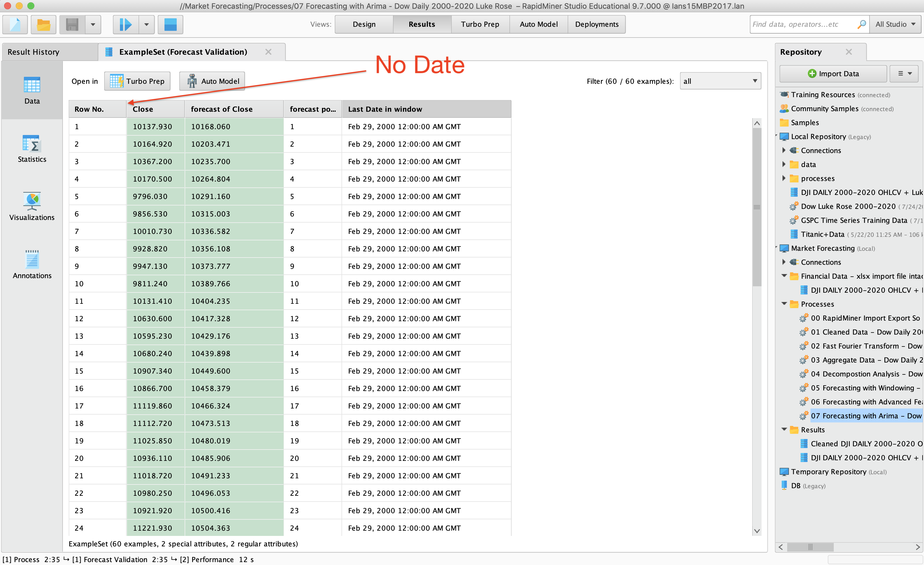Stop the process with the blue square icon

point(170,25)
